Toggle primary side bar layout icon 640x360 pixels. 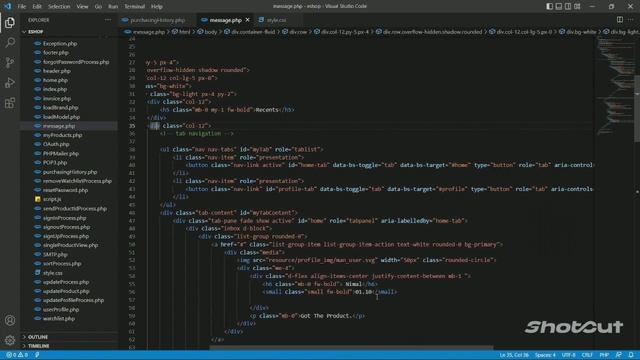[x=549, y=6]
